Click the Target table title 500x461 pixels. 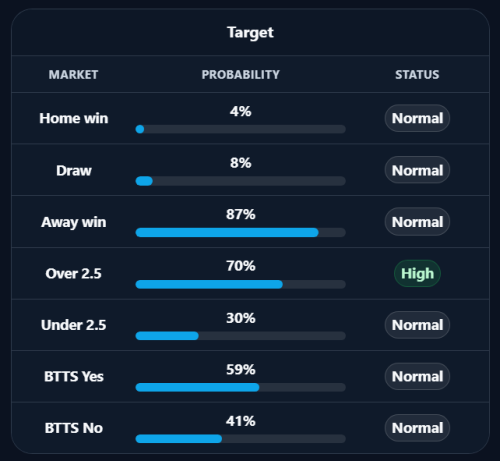[250, 33]
